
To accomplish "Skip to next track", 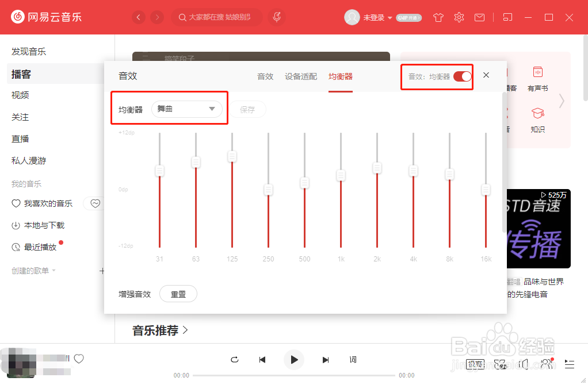I will click(326, 360).
